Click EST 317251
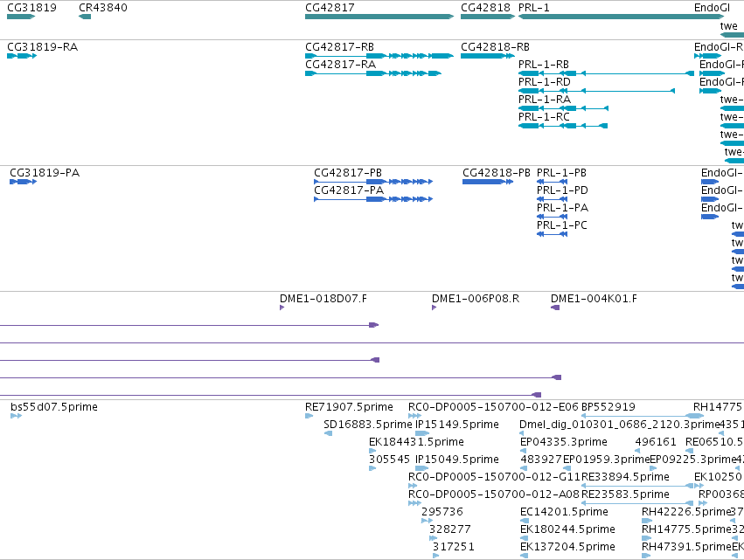 436,557
